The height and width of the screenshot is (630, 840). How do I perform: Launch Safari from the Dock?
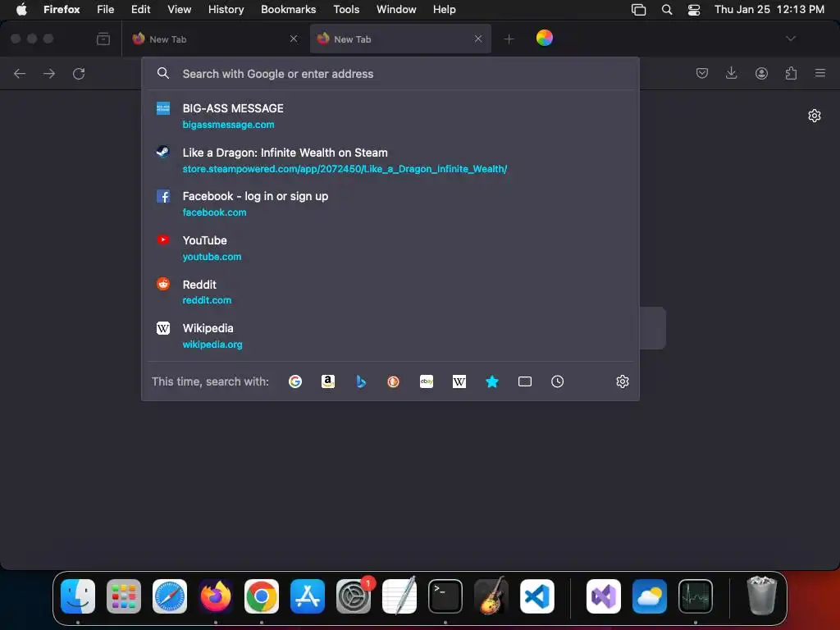[x=170, y=596]
